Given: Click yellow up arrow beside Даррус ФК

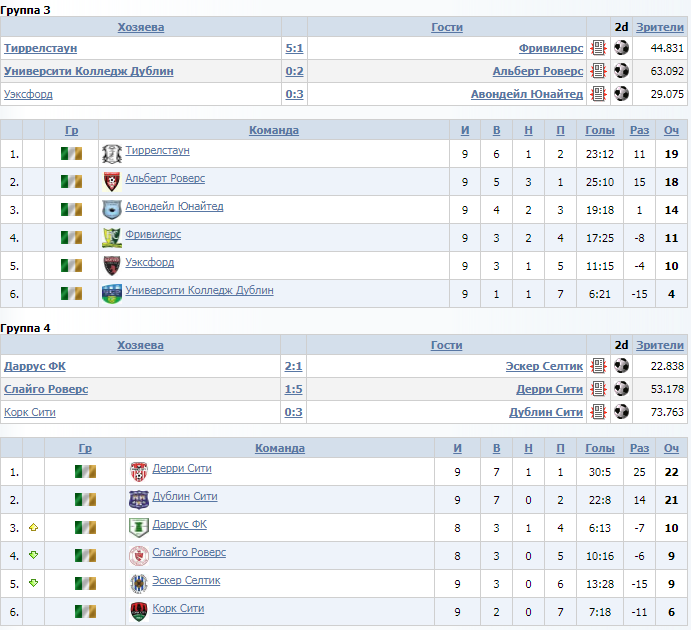Looking at the screenshot, I should tap(33, 527).
